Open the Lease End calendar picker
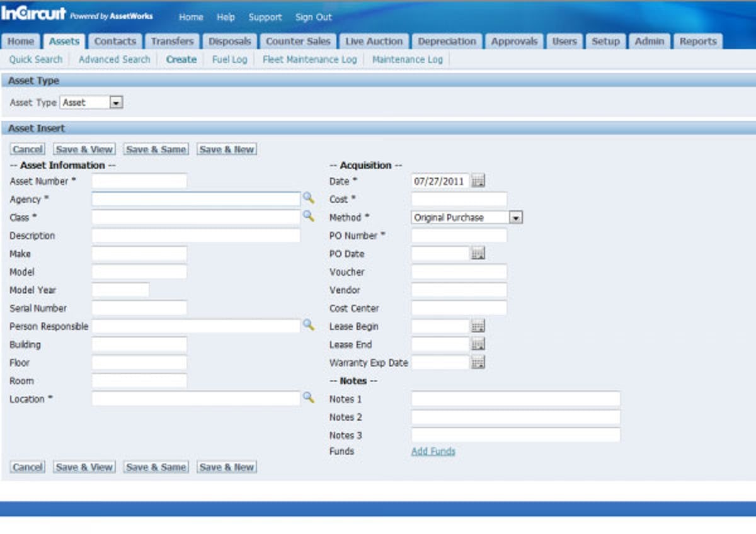This screenshot has height=534, width=756. (478, 344)
